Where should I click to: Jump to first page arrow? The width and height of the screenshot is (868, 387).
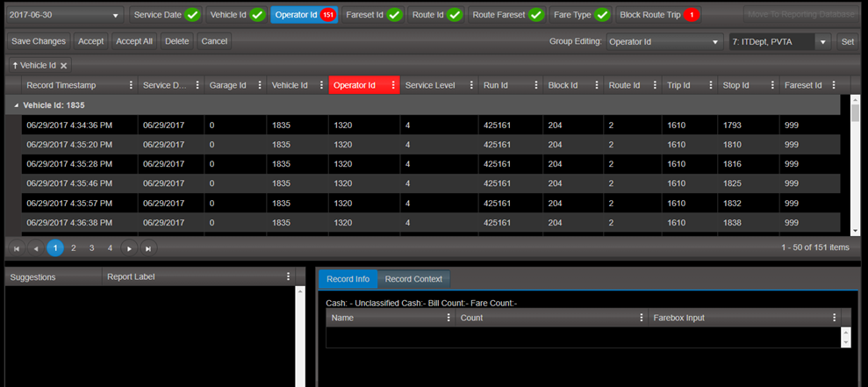click(16, 248)
